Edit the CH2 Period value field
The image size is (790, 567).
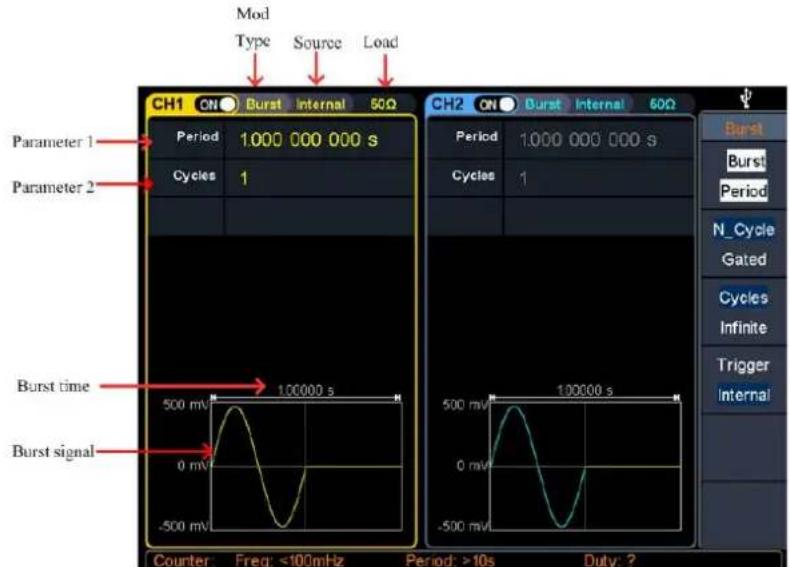[599, 140]
